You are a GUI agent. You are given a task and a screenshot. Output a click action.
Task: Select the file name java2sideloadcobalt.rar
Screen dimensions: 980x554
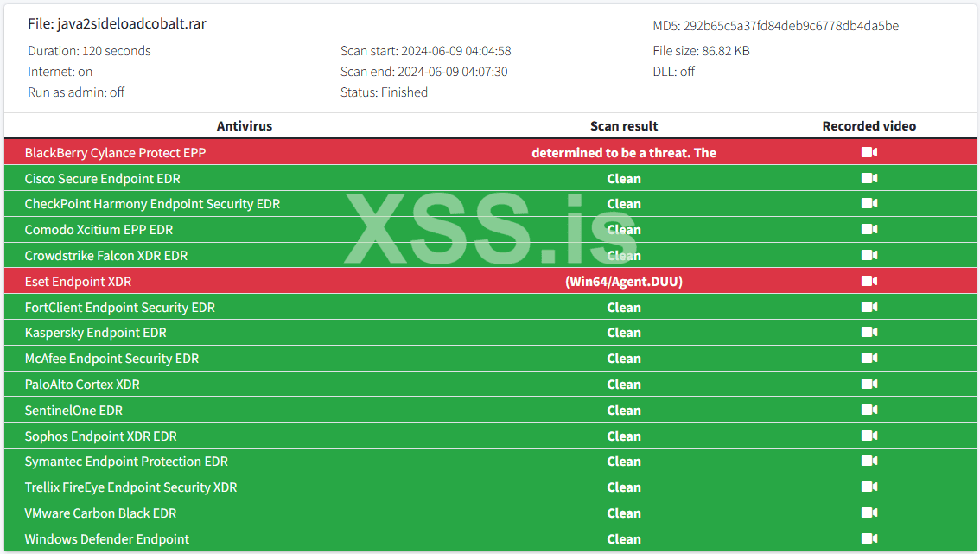point(132,23)
